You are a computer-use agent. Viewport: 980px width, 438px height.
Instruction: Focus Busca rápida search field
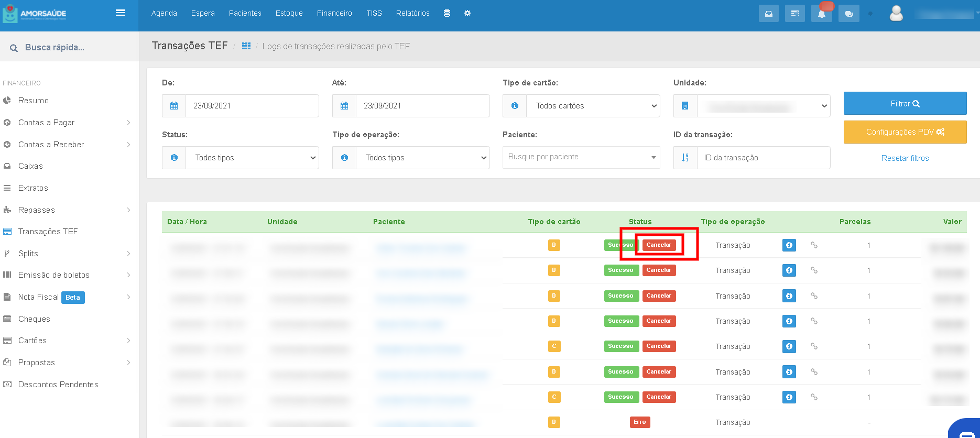(69, 47)
